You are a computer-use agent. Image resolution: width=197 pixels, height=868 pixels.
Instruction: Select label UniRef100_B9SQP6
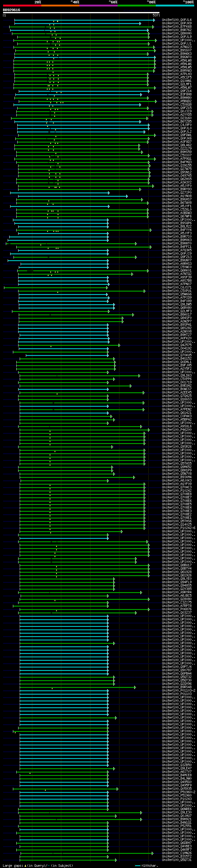point(177,223)
